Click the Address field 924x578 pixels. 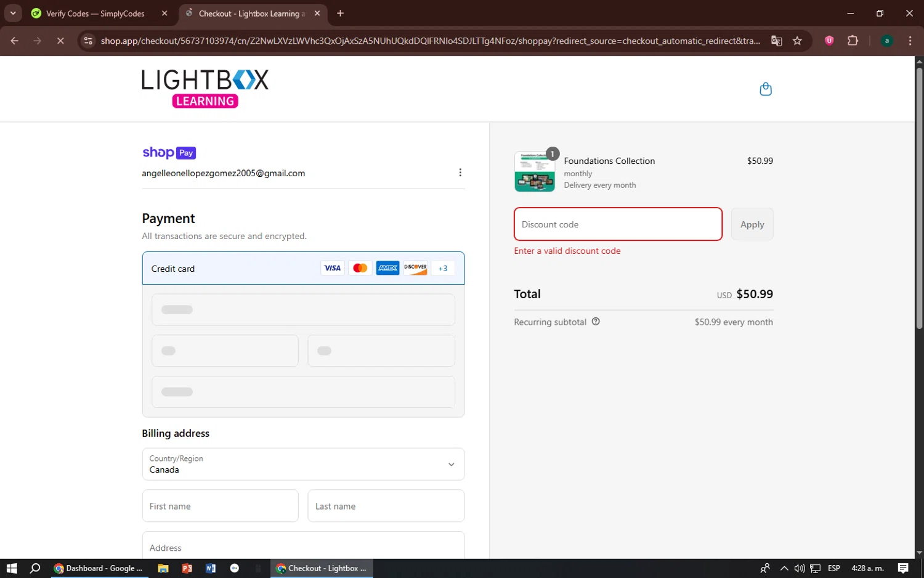[x=303, y=545]
